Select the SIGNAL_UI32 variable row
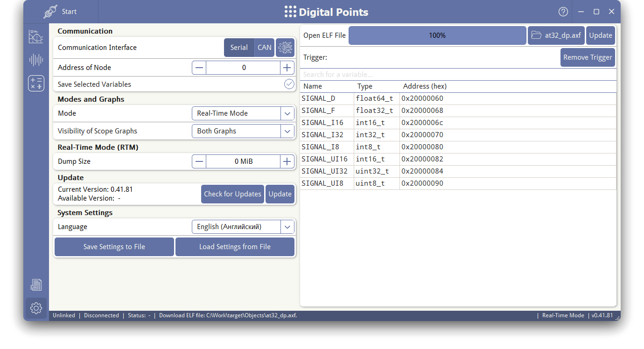 (458, 171)
